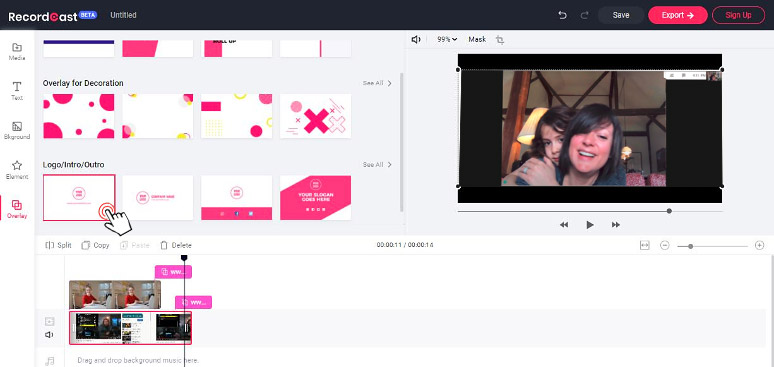Mute the main track audio

49,335
